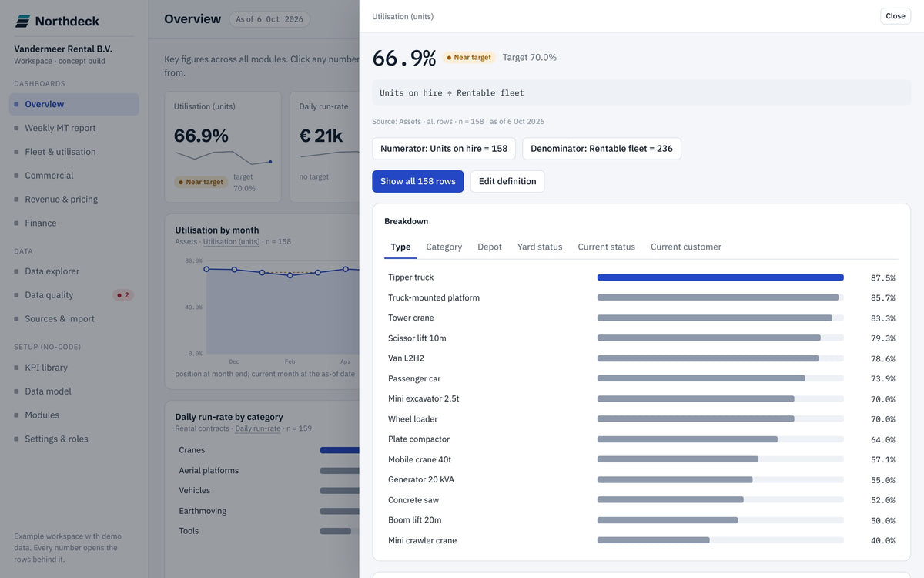This screenshot has height=578, width=924.
Task: Click the Near target badge in the detail panel
Action: pyautogui.click(x=469, y=58)
